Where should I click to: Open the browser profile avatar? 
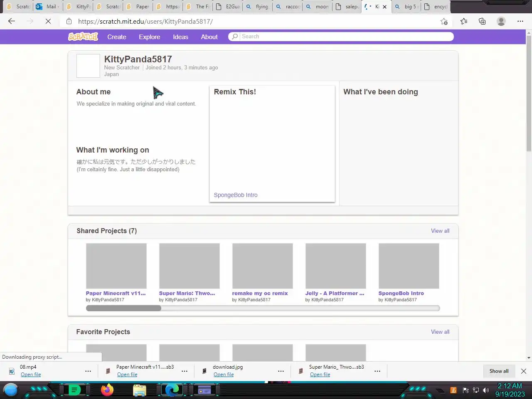tap(501, 21)
